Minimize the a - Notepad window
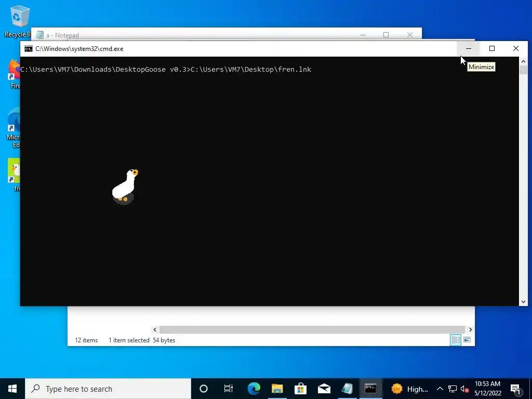Image resolution: width=532 pixels, height=399 pixels. 362,35
